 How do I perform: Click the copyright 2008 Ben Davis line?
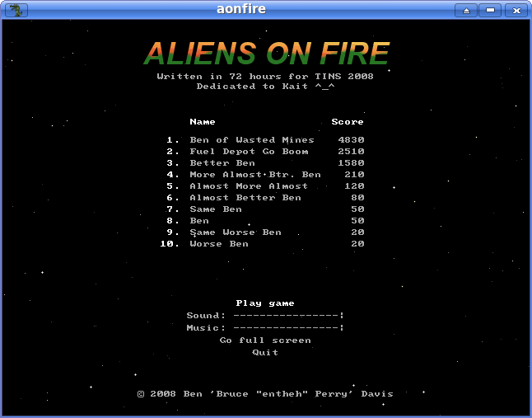pos(265,394)
